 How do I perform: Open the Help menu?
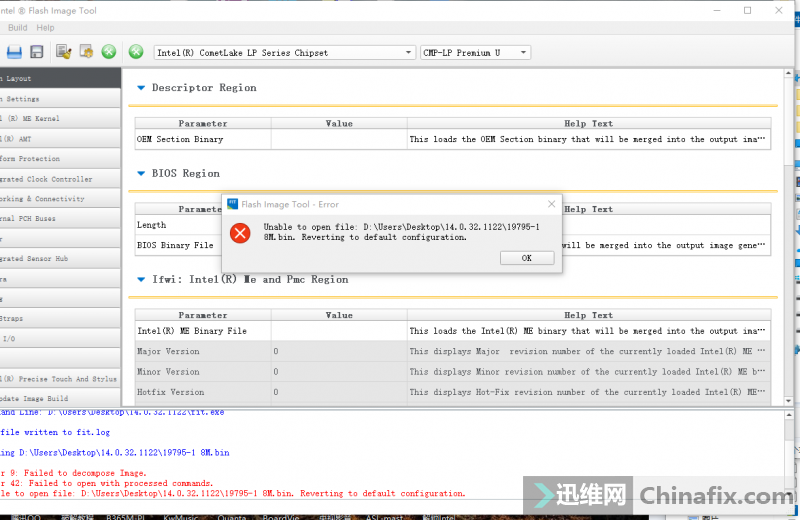tap(45, 28)
